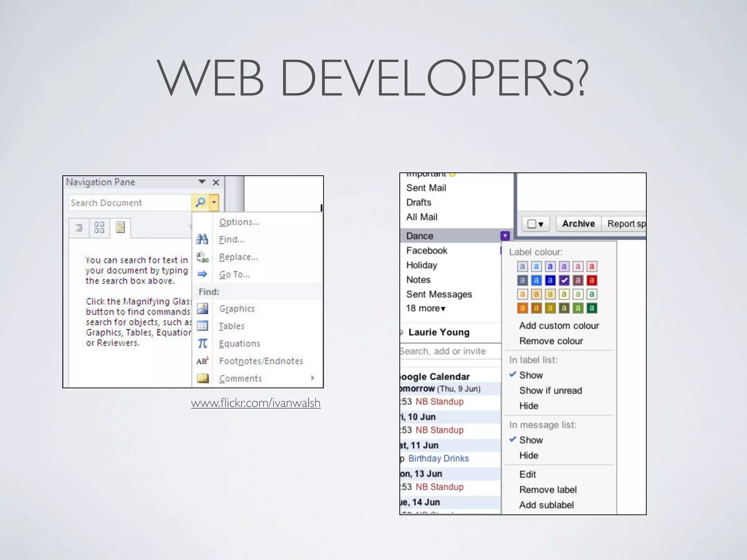The height and width of the screenshot is (560, 747).
Task: Pick the dark green label colour swatch
Action: click(592, 308)
